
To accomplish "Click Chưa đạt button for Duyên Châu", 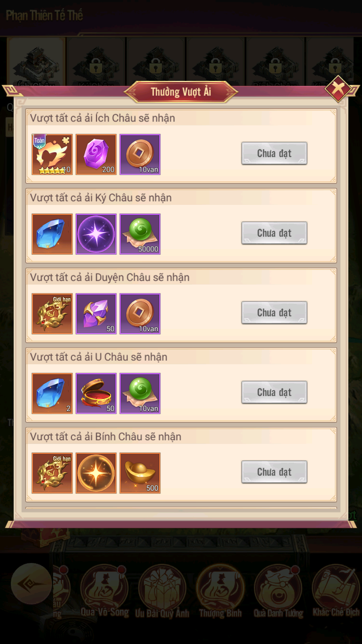I will click(274, 313).
